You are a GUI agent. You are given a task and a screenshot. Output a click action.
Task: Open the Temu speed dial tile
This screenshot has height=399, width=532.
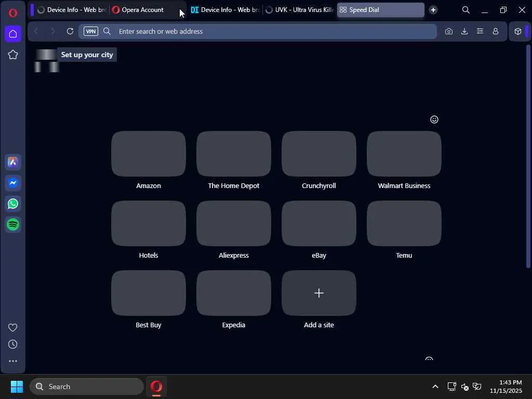(x=404, y=223)
